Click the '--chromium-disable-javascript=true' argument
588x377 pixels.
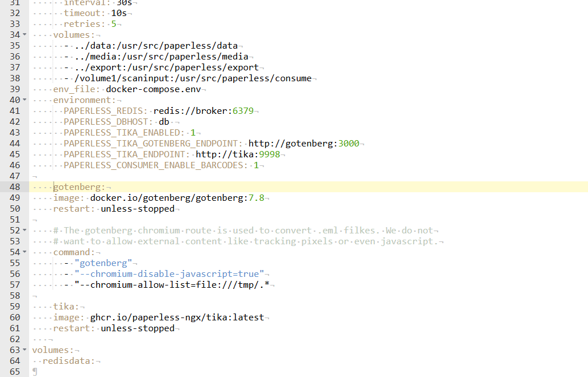pos(169,274)
